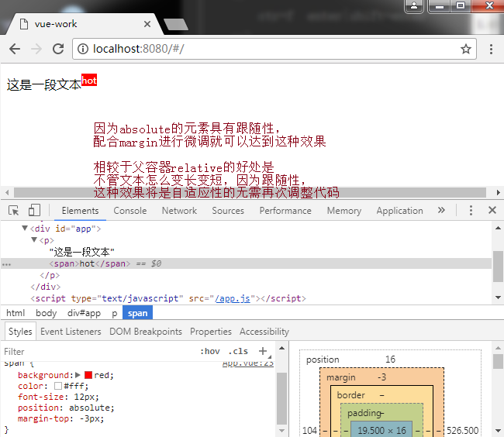Focus the styles Filter field

[x=96, y=352]
